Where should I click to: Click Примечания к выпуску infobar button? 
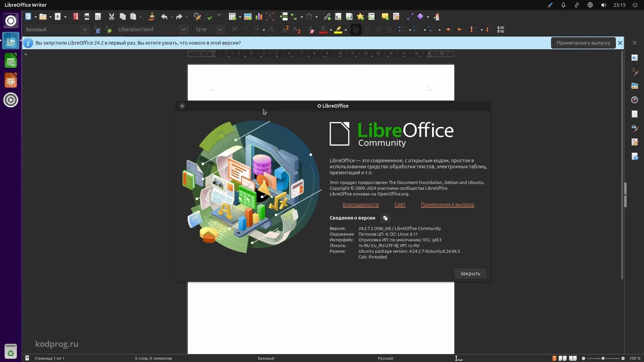click(583, 43)
